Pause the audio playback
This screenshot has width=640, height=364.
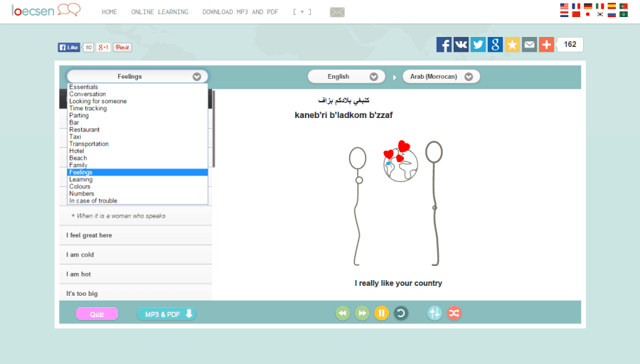coord(382,314)
